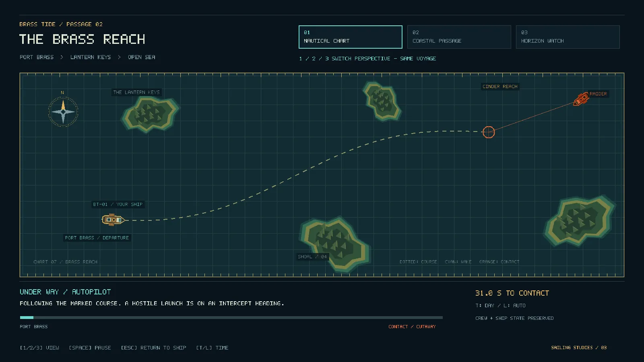This screenshot has width=644, height=362.
Task: Click SAILING STUDIES / 03 footer text
Action: 579,348
